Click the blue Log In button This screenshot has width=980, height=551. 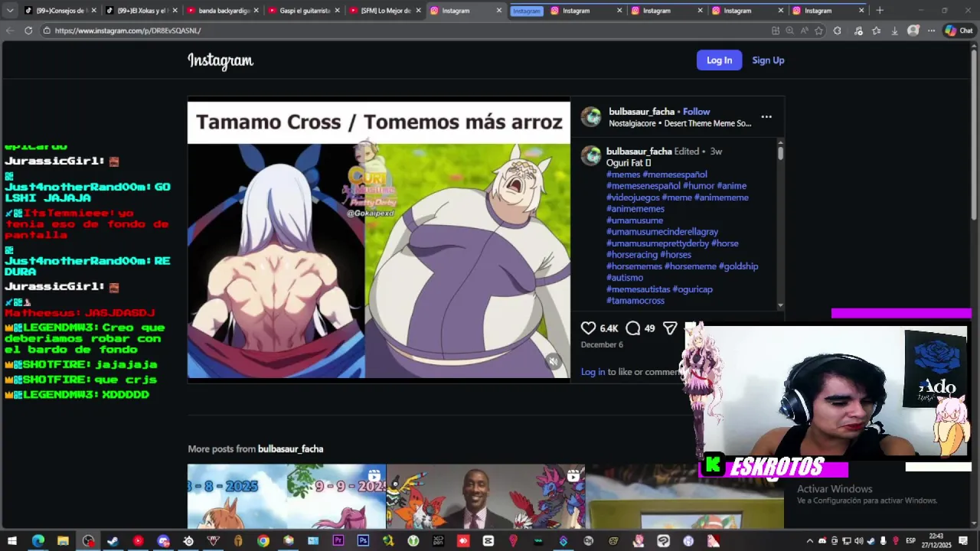(719, 60)
